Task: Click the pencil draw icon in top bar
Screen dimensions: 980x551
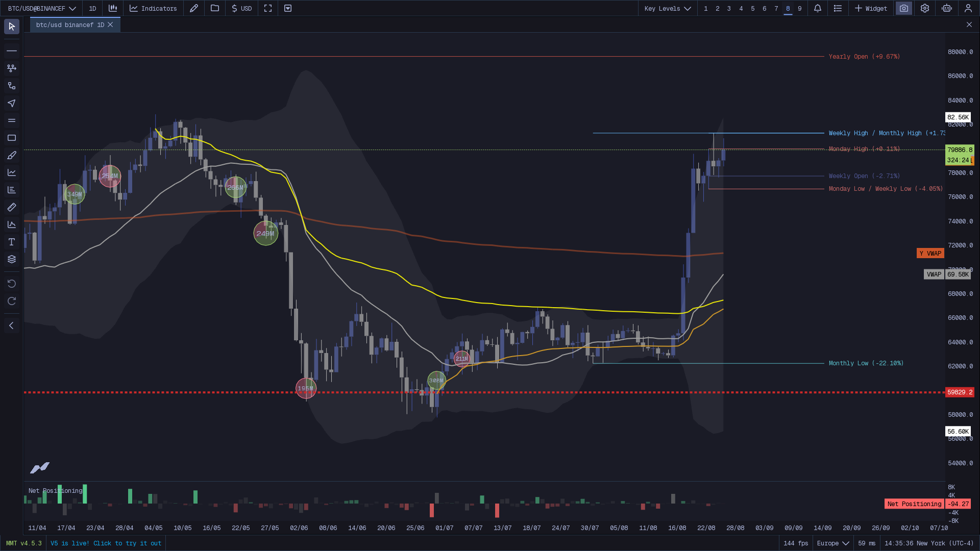Action: coord(194,8)
